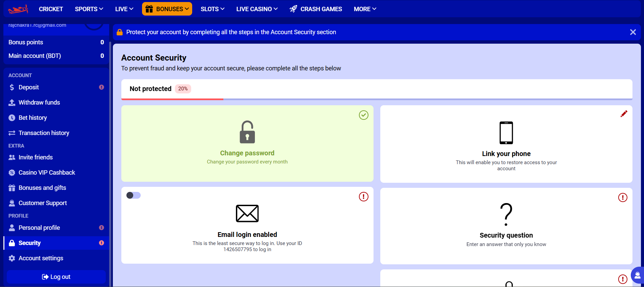The height and width of the screenshot is (287, 644).
Task: Click the people icon beside Invite friends
Action: 12,157
